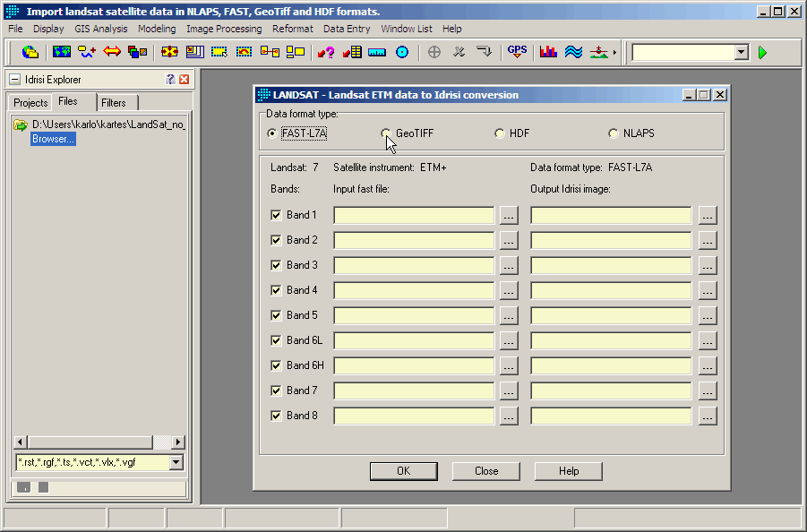This screenshot has width=807, height=532.
Task: Browse for Band 1 input fast file
Action: pos(509,216)
